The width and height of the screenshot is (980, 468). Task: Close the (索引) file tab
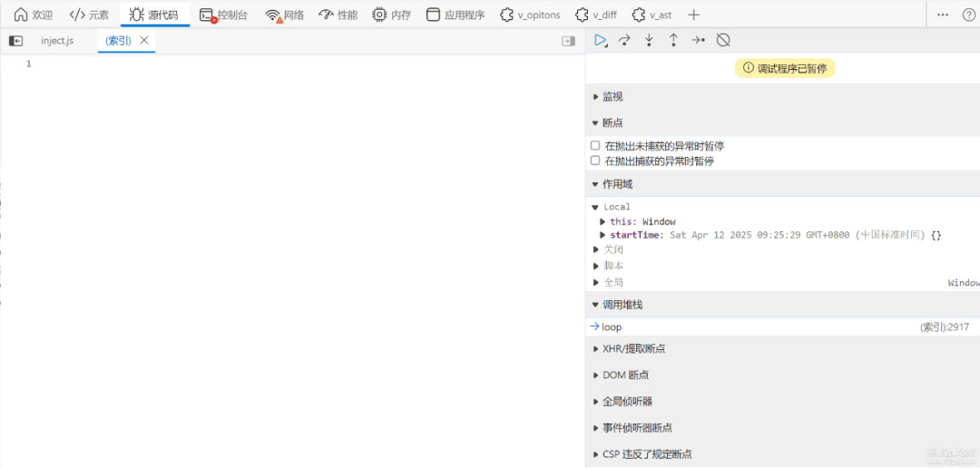pyautogui.click(x=143, y=40)
